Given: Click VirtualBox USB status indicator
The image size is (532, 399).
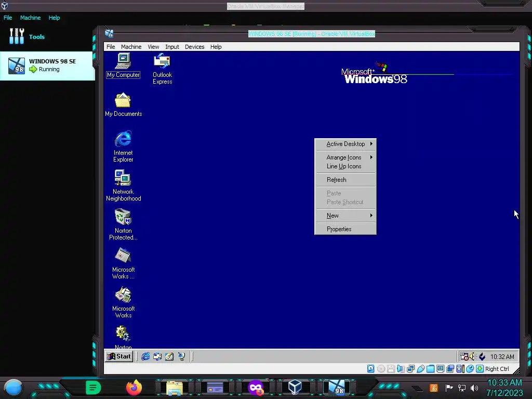Looking at the screenshot, I should (421, 369).
